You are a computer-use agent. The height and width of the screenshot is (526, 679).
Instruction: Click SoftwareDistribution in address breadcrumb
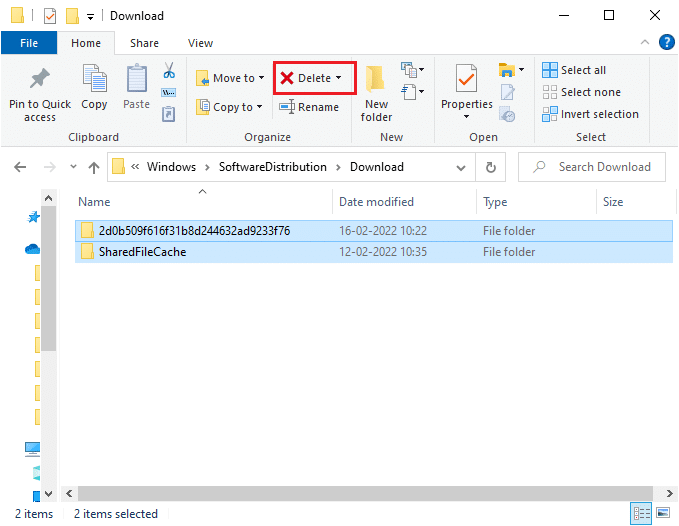coord(272,167)
